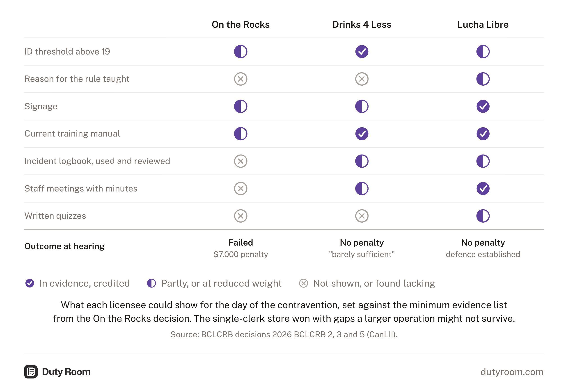The image size is (568, 392).
Task: Click the $7,000 penalty outcome text
Action: coord(240,254)
